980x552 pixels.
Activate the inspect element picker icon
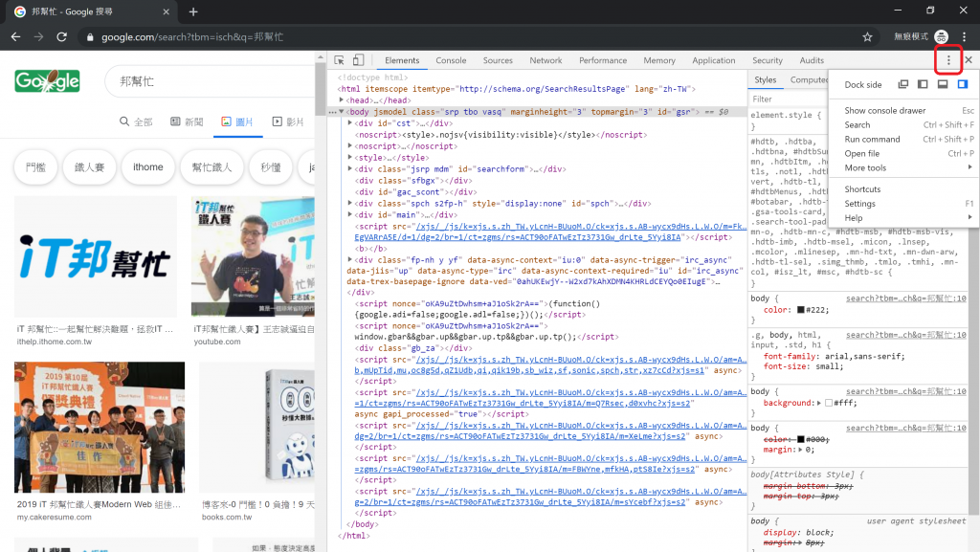tap(339, 60)
